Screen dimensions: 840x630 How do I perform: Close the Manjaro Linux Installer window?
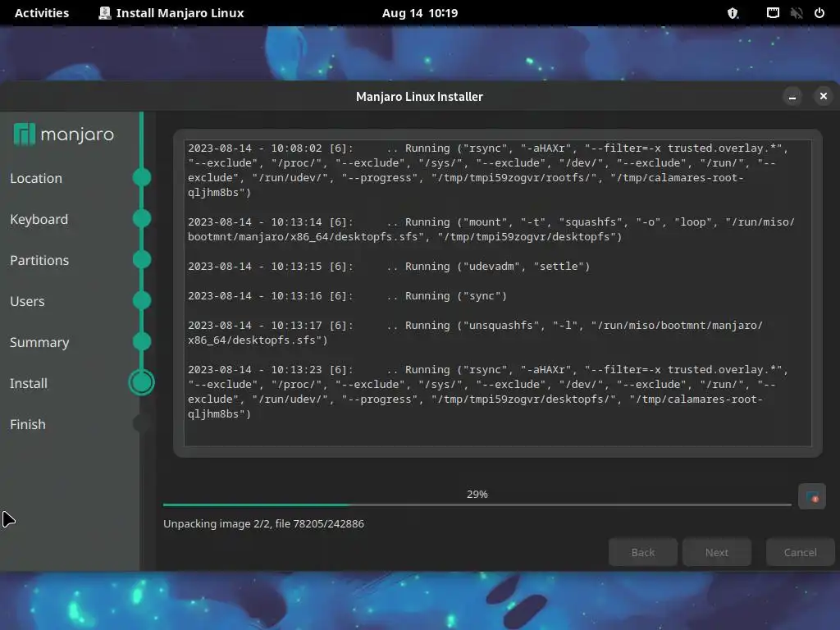tap(824, 96)
